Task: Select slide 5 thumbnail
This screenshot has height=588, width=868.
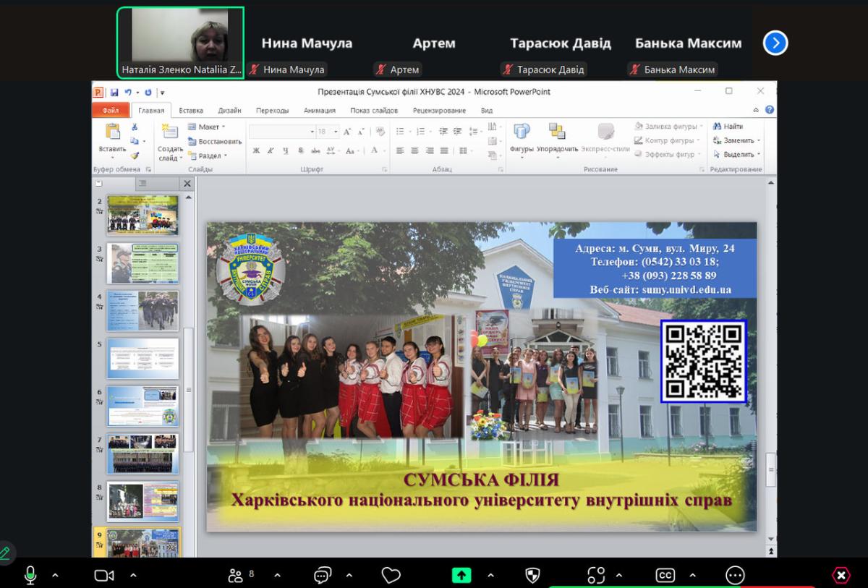Action: (x=142, y=358)
